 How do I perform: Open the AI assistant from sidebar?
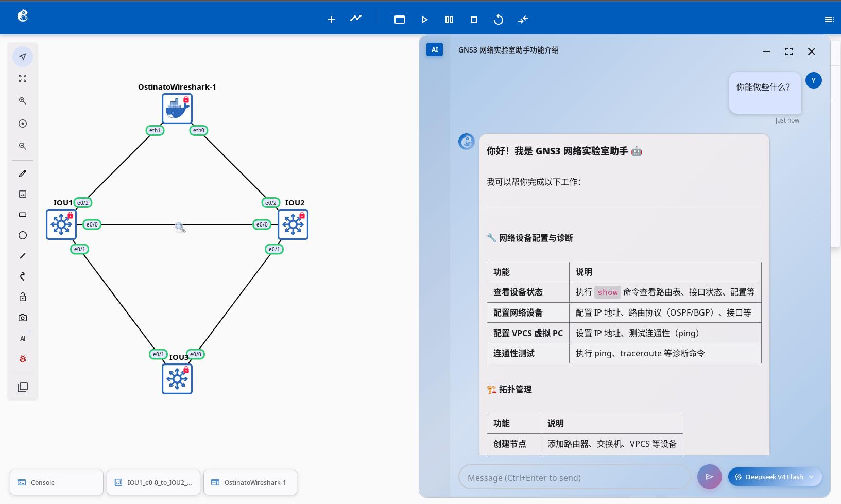(23, 338)
